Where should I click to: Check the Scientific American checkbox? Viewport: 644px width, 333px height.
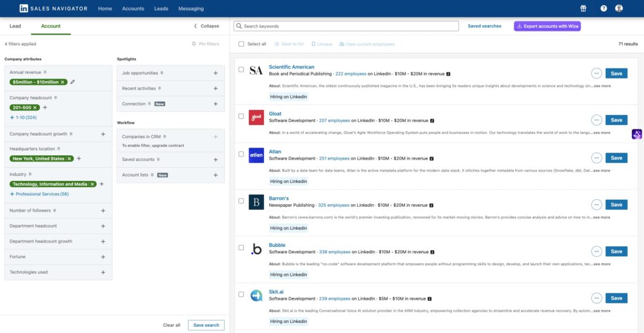[241, 69]
